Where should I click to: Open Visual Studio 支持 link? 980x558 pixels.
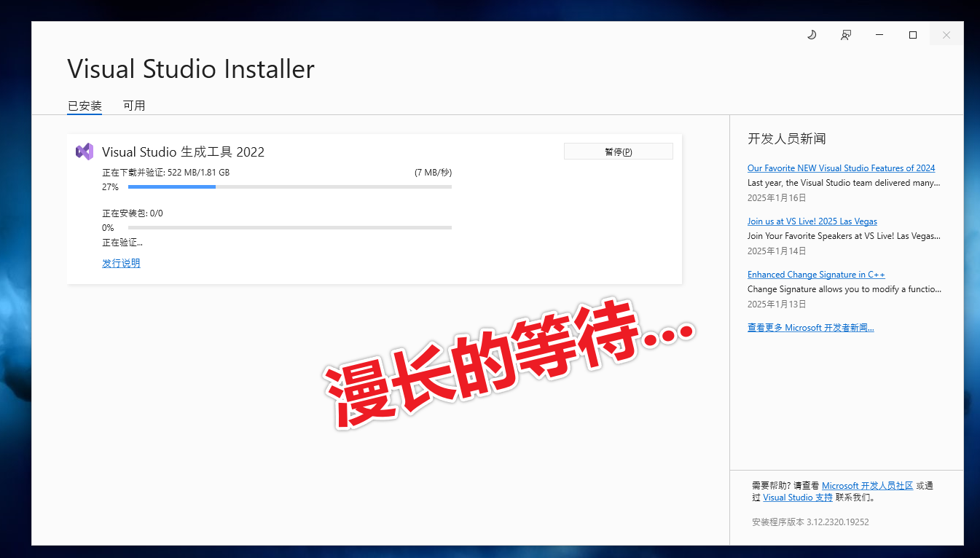798,498
